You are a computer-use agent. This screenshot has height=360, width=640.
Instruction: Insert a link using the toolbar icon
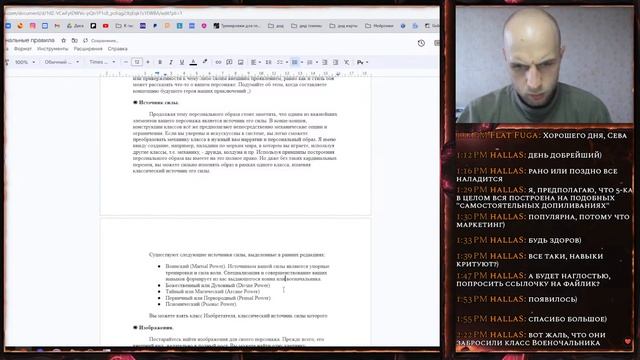(x=218, y=62)
